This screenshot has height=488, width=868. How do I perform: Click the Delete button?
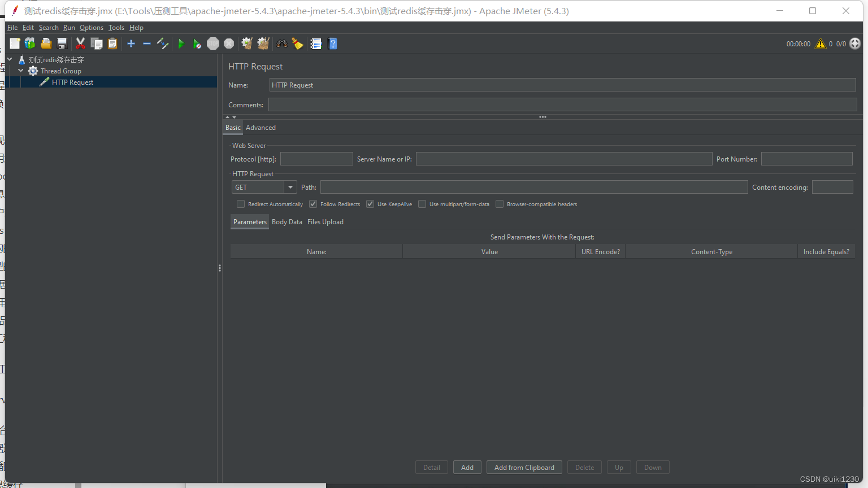coord(584,467)
